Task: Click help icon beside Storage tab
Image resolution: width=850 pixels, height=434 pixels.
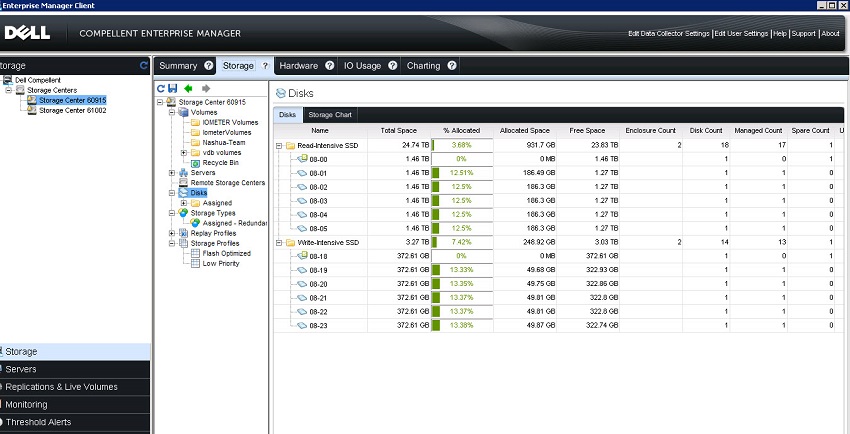Action: pos(265,66)
